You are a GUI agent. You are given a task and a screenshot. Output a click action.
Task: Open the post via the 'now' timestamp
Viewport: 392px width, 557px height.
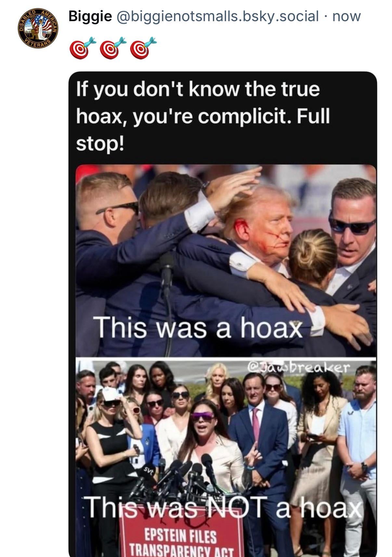coord(346,16)
